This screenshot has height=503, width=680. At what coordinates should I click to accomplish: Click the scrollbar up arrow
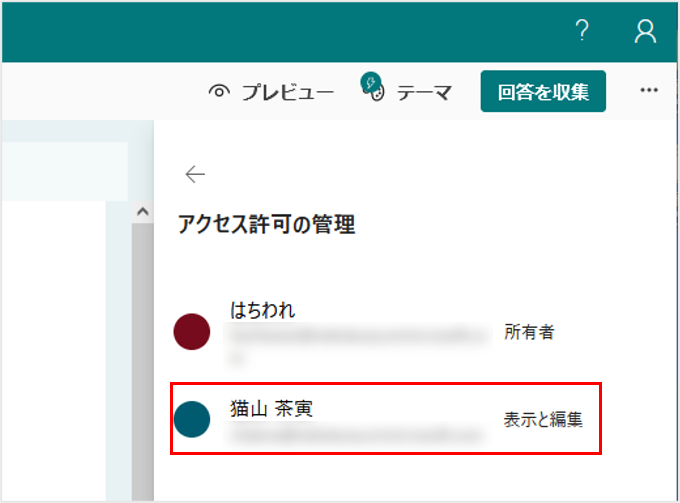coord(142,212)
